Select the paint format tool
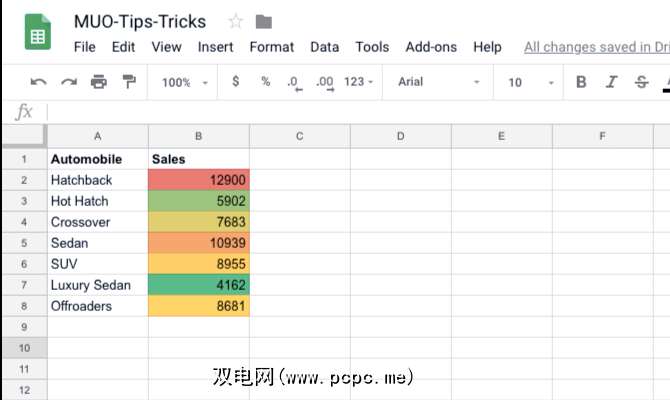The width and height of the screenshot is (670, 400). [x=128, y=82]
